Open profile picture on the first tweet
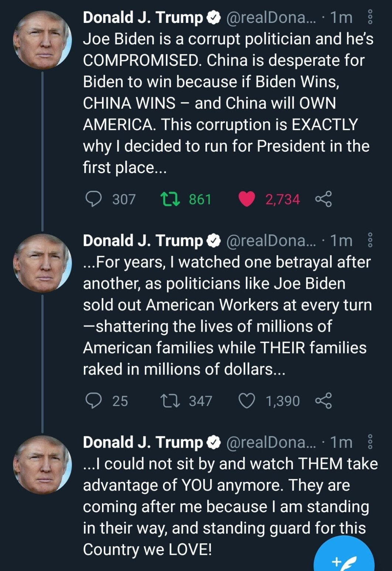This screenshot has width=392, height=571. click(x=42, y=40)
